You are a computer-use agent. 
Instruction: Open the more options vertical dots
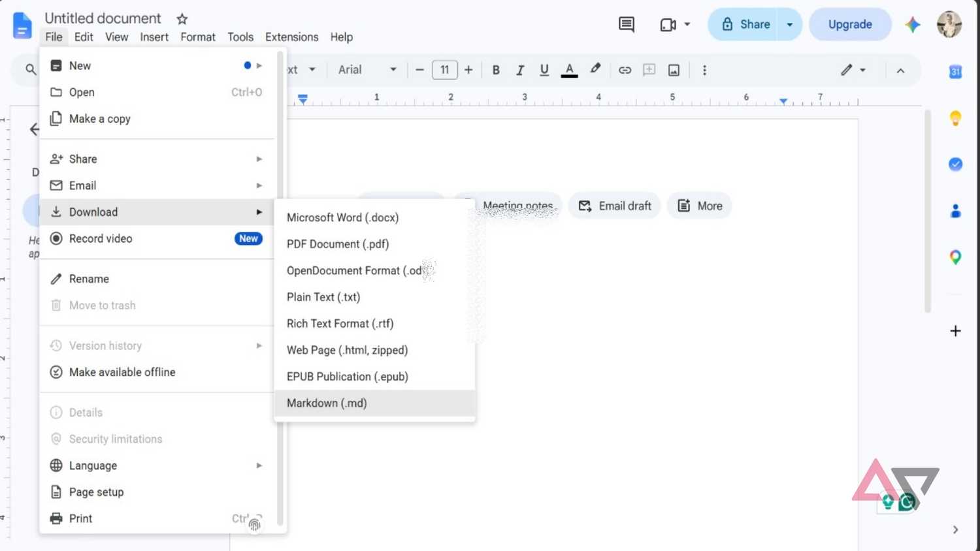pos(704,70)
